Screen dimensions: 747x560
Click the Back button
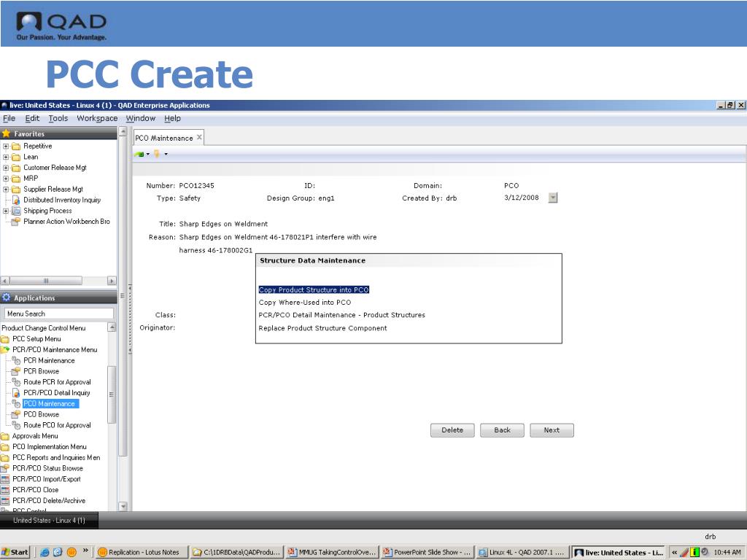(502, 430)
